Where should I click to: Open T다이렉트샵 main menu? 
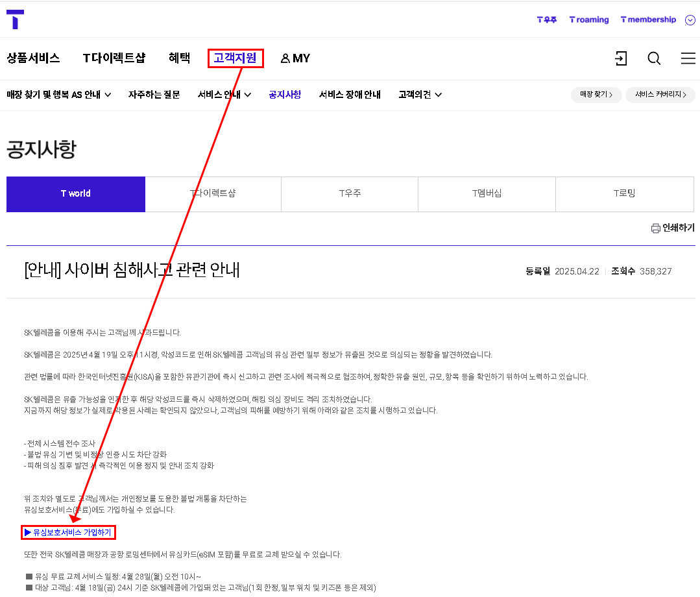tap(114, 58)
